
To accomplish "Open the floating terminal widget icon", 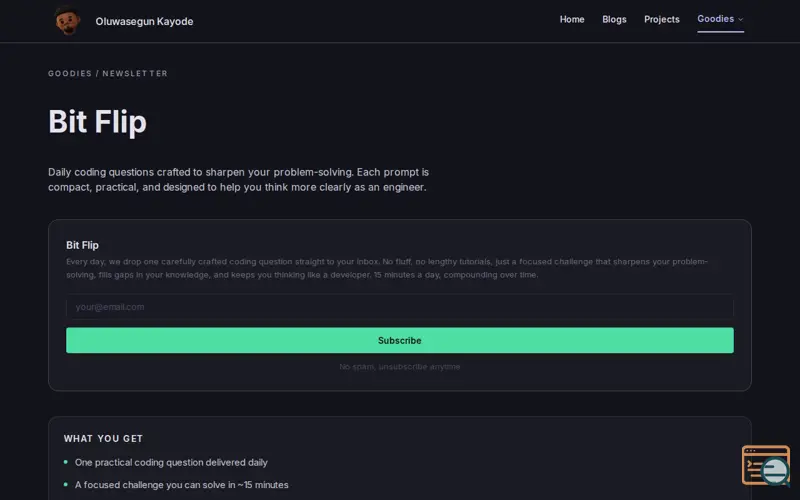I will [766, 465].
